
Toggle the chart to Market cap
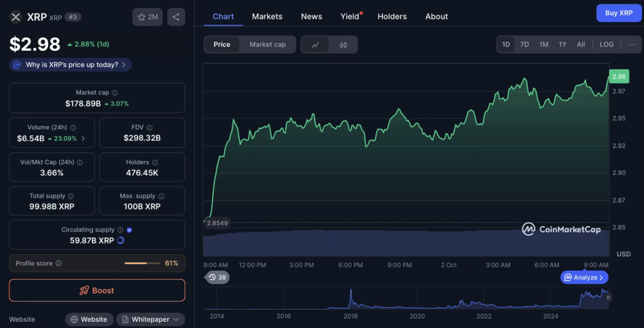click(267, 45)
